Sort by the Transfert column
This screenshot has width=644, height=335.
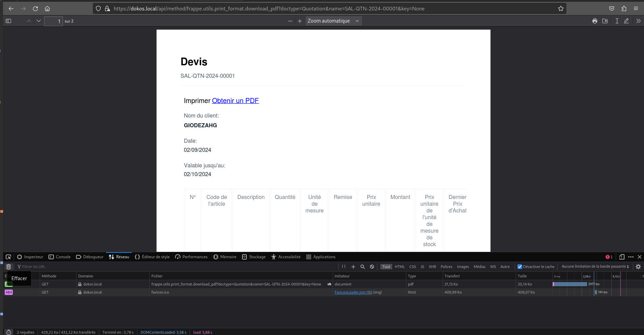coord(479,276)
